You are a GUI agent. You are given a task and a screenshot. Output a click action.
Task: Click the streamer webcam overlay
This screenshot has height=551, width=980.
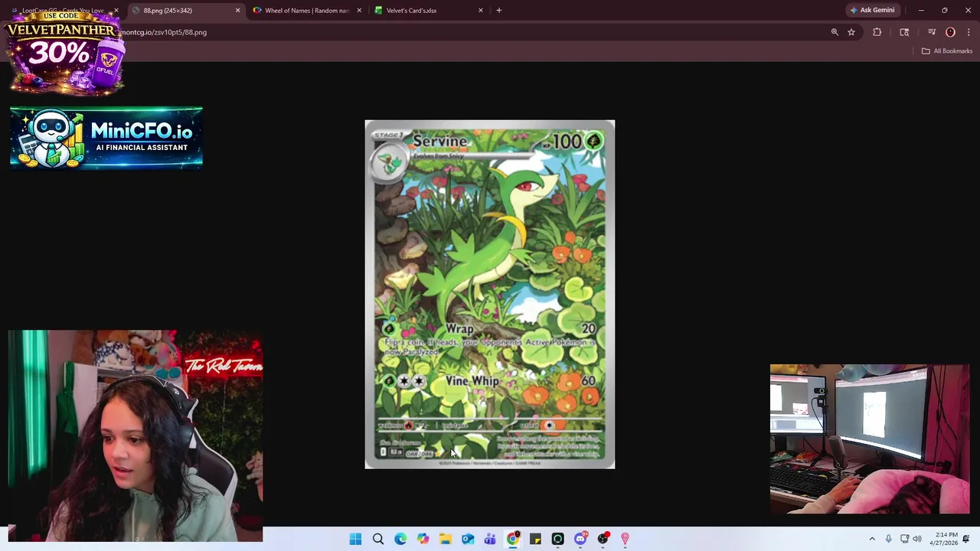tap(135, 436)
